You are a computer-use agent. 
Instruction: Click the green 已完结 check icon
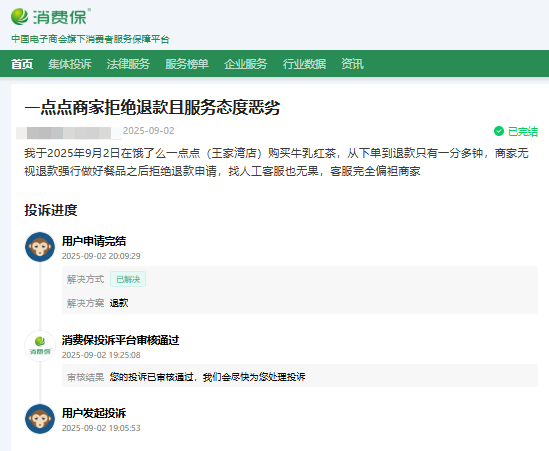click(x=499, y=131)
